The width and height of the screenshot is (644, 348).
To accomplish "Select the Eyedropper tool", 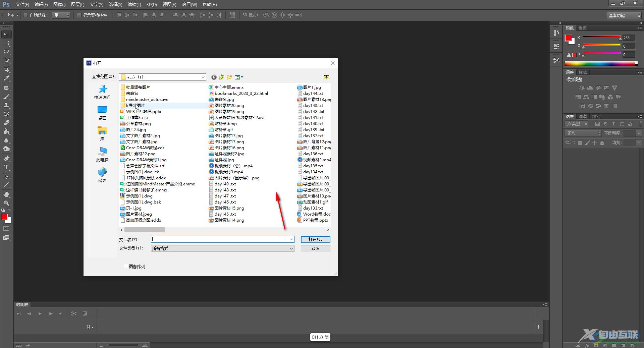I will (6, 78).
